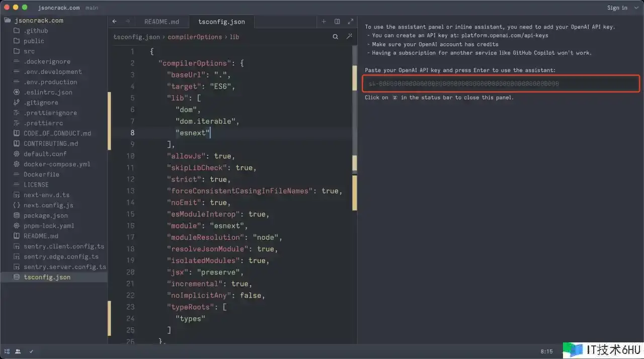Open the .env.development file
The height and width of the screenshot is (359, 644).
54,72
